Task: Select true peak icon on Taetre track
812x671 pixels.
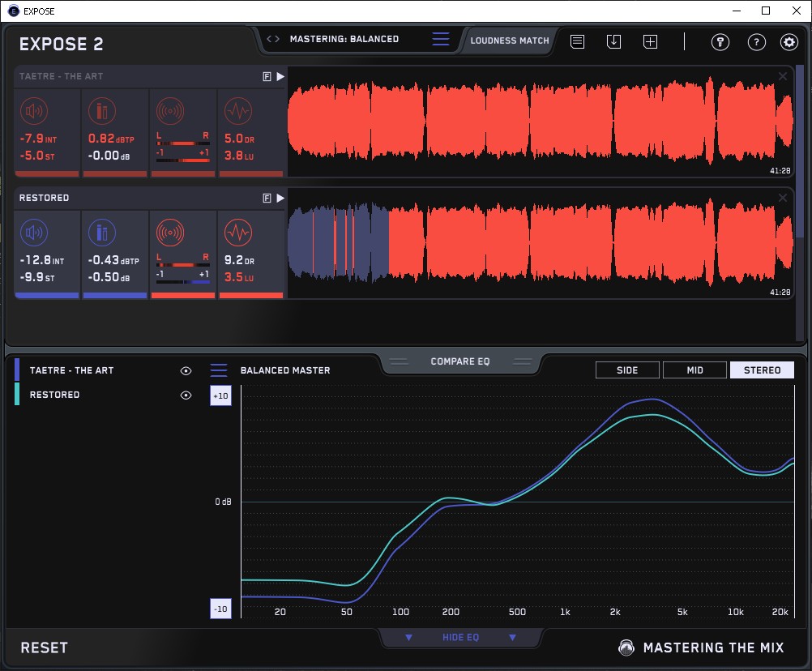Action: 102,111
